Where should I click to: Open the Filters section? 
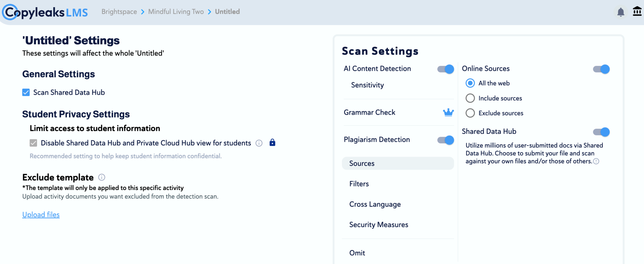tap(359, 184)
